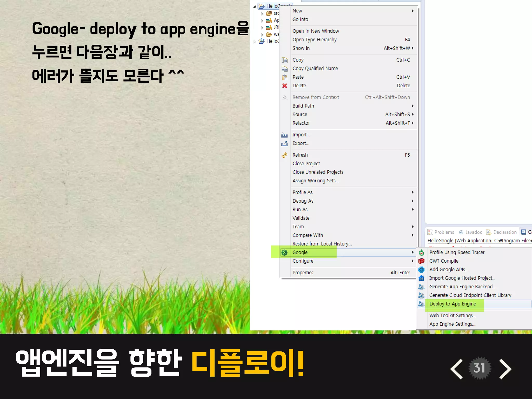The width and height of the screenshot is (532, 399).
Task: Click the red Delete X icon
Action: click(x=284, y=86)
